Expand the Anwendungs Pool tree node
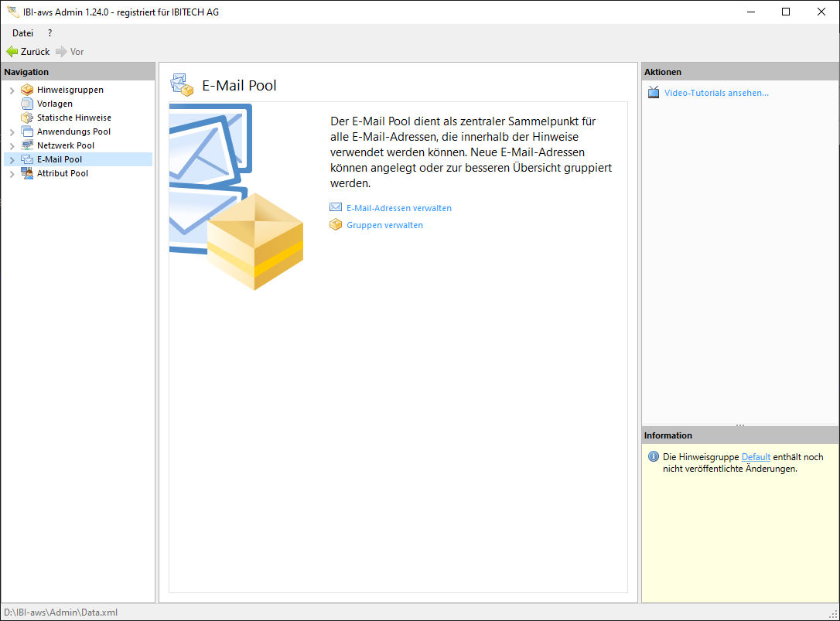This screenshot has width=840, height=621. (12, 132)
